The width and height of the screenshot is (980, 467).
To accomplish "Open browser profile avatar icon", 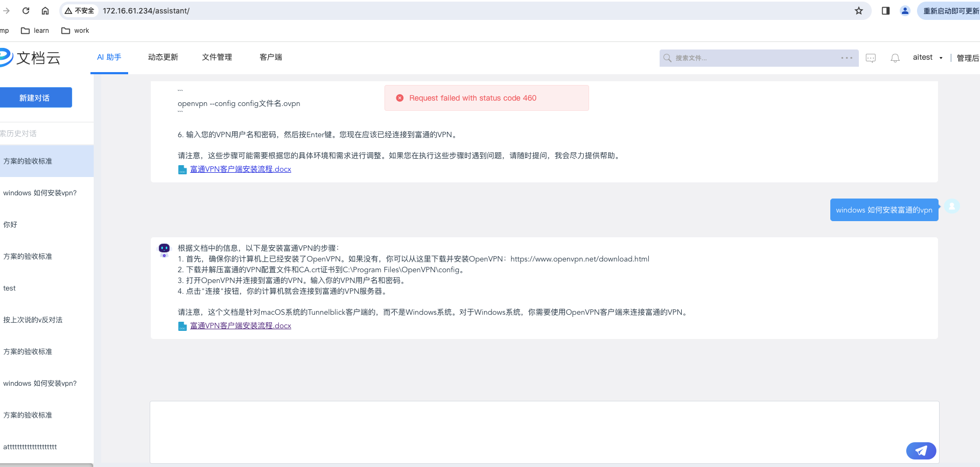I will (905, 11).
